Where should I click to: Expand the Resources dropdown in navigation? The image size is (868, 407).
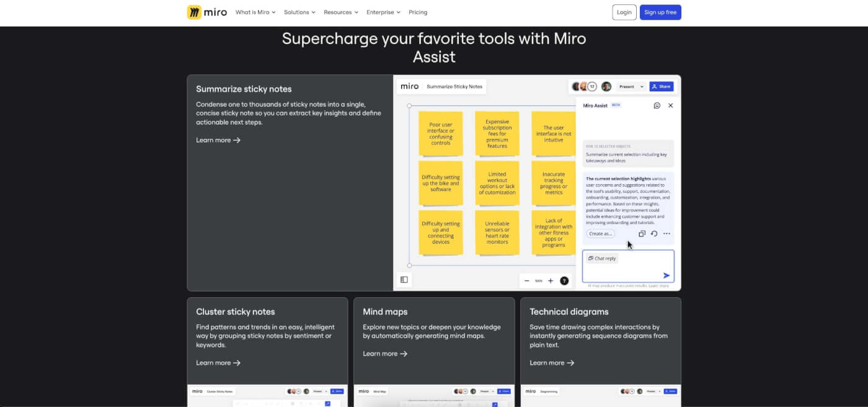[340, 12]
